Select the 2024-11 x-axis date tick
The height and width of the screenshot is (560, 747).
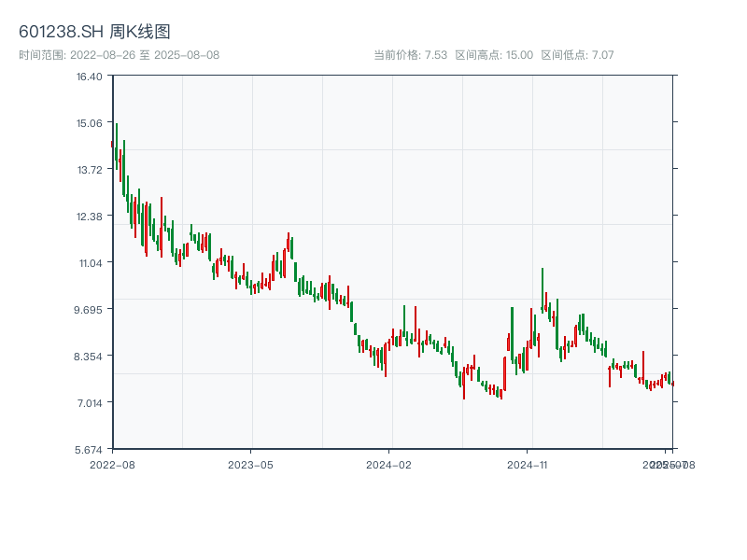(x=528, y=464)
